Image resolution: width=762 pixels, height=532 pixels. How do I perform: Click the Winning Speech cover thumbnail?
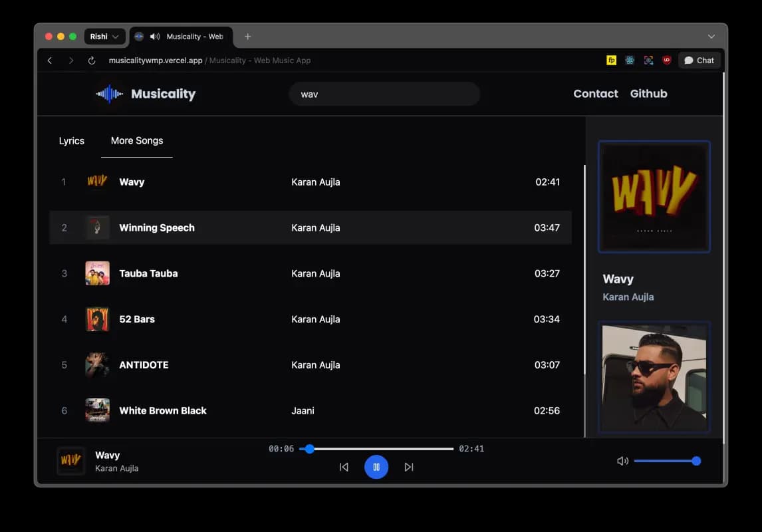point(97,227)
